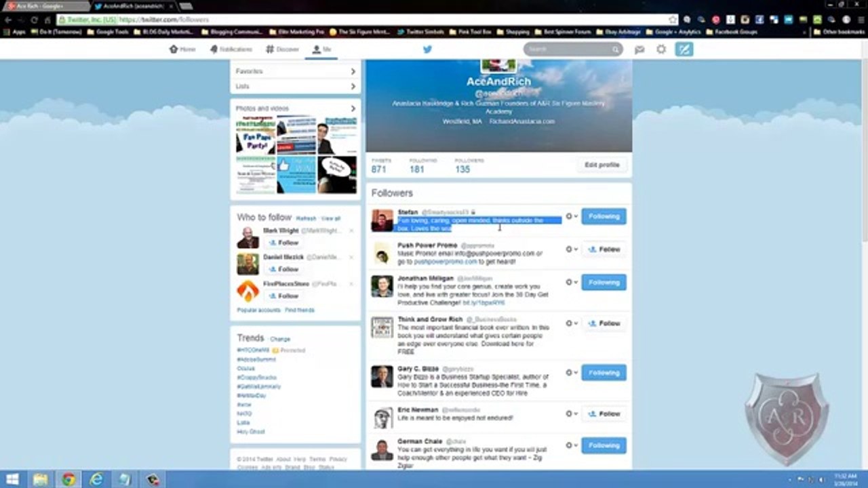Image resolution: width=868 pixels, height=488 pixels.
Task: Toggle Following for Gary C. Bizzo
Action: 604,373
